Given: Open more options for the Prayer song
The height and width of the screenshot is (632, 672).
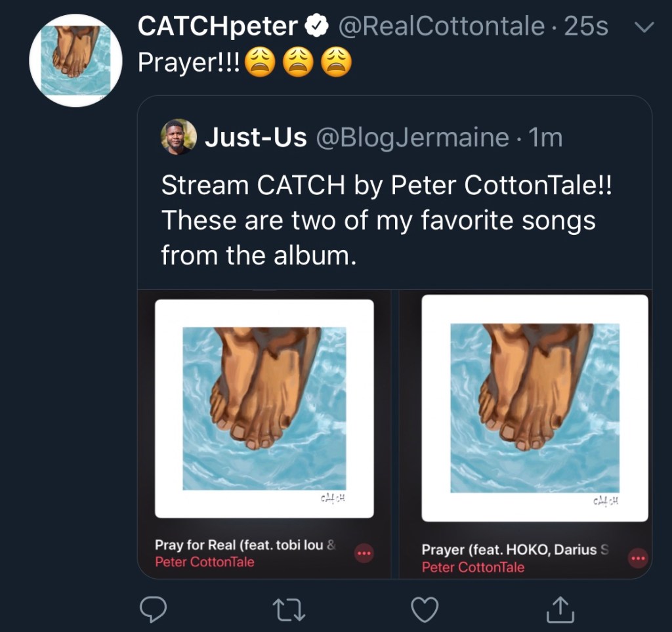Looking at the screenshot, I should pos(637,558).
